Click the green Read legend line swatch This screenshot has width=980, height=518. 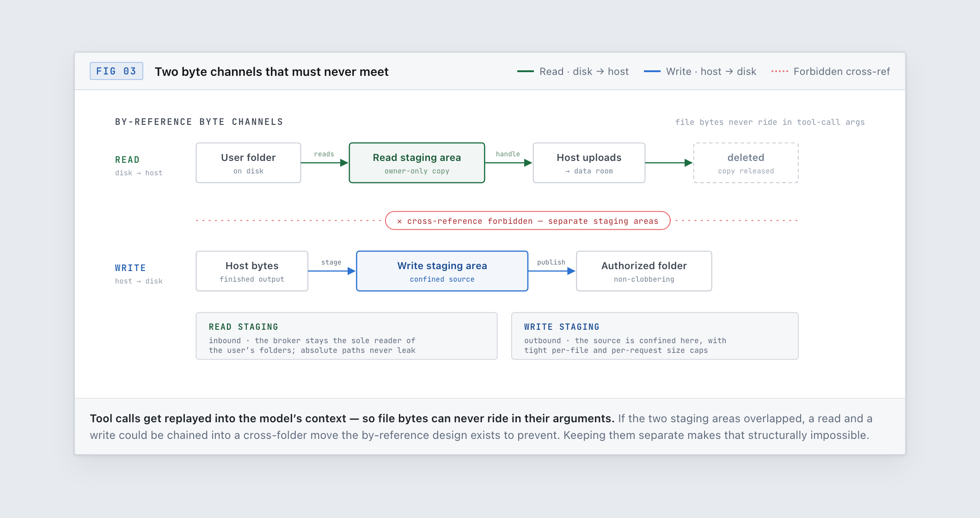[526, 71]
